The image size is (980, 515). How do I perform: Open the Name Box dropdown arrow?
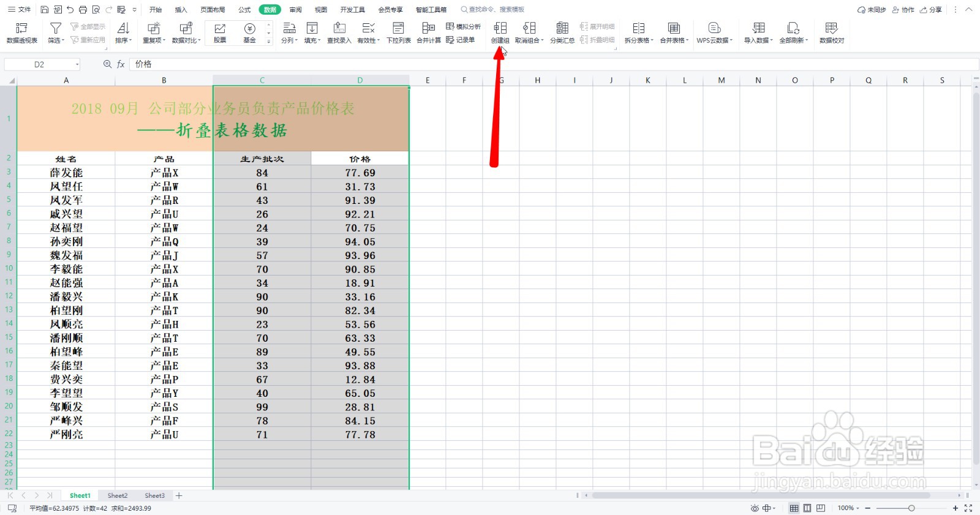(x=77, y=64)
